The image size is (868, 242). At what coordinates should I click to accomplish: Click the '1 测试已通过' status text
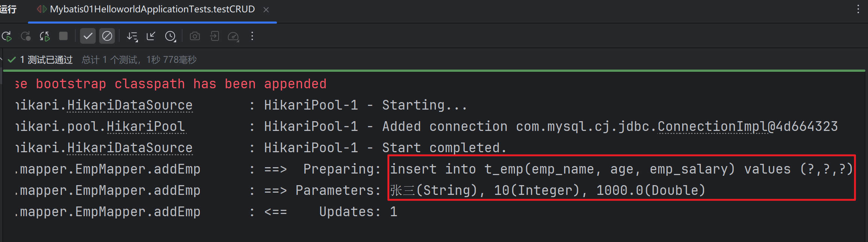click(x=46, y=60)
